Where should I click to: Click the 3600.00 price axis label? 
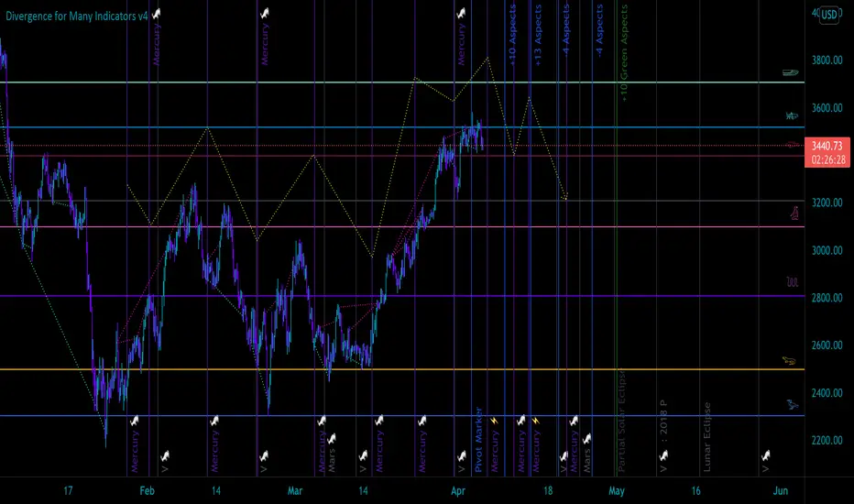point(827,108)
